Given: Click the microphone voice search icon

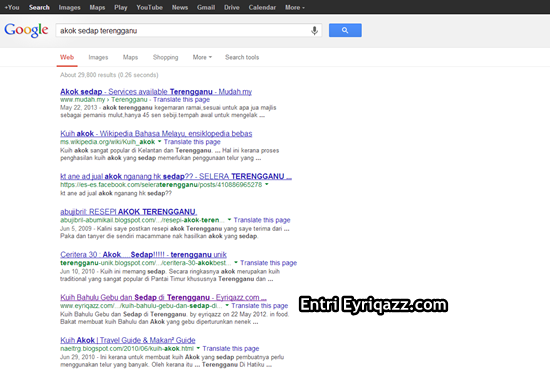Looking at the screenshot, I should (314, 31).
